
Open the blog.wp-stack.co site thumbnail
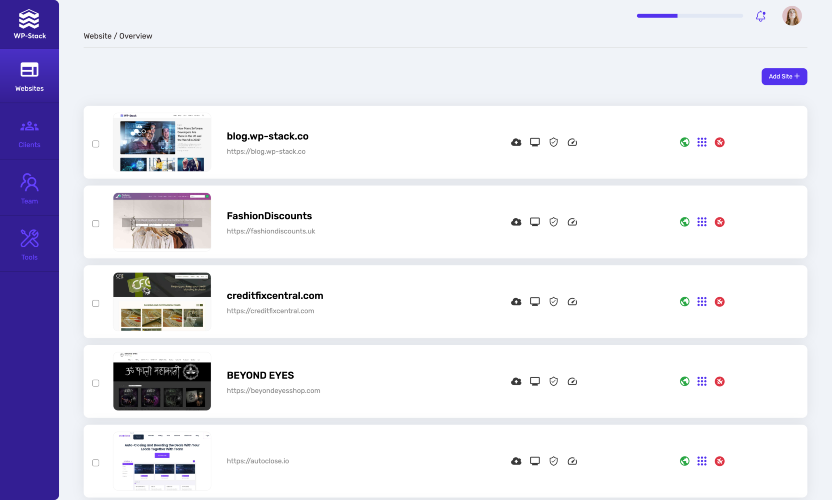click(x=162, y=142)
